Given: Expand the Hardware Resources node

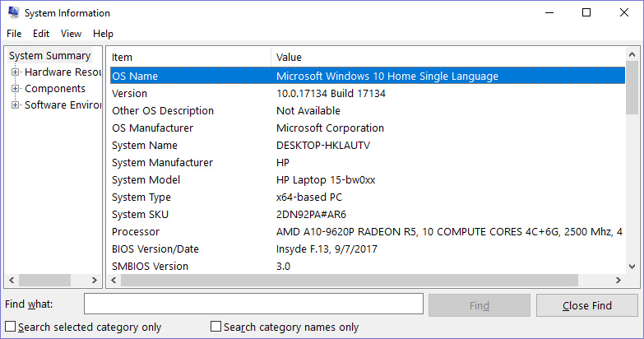Looking at the screenshot, I should 15,72.
